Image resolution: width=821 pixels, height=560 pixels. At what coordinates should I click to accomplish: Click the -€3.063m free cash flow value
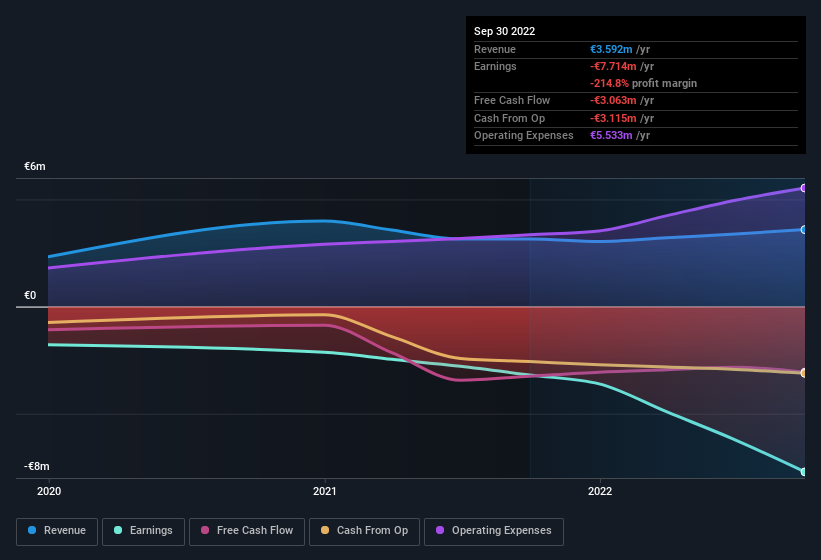coord(613,100)
